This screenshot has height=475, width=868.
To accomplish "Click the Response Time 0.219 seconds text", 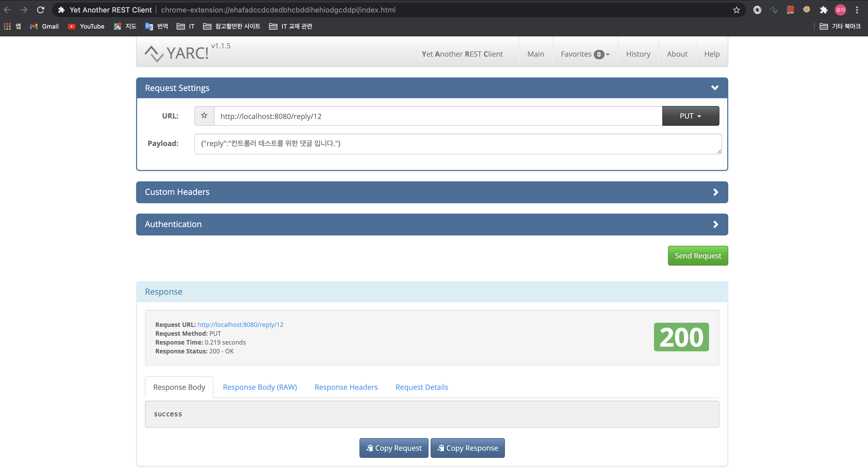I will click(x=201, y=342).
